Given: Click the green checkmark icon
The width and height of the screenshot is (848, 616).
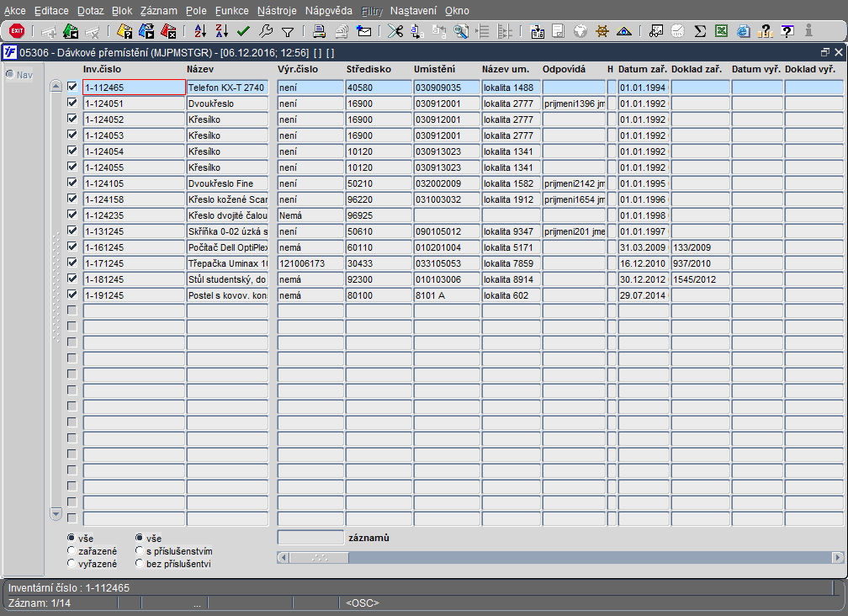Looking at the screenshot, I should 243,31.
